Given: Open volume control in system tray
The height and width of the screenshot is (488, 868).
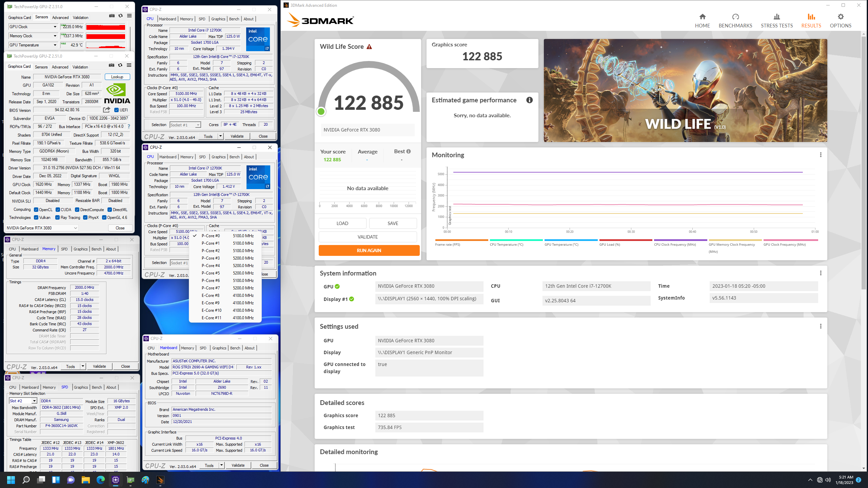Looking at the screenshot, I should (x=828, y=480).
